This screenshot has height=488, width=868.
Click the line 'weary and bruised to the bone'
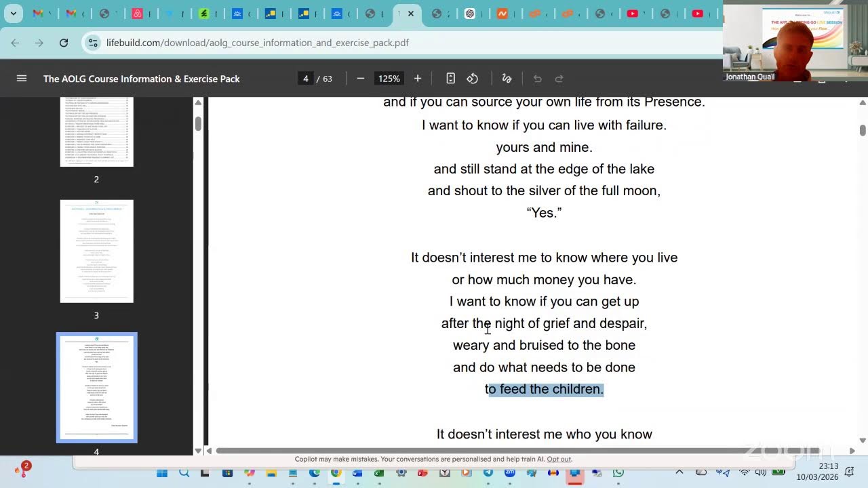pyautogui.click(x=545, y=345)
